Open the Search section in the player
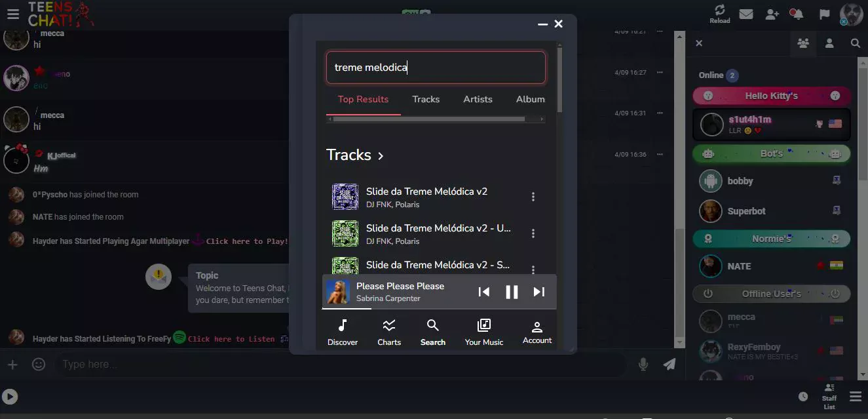This screenshot has width=868, height=419. (433, 332)
